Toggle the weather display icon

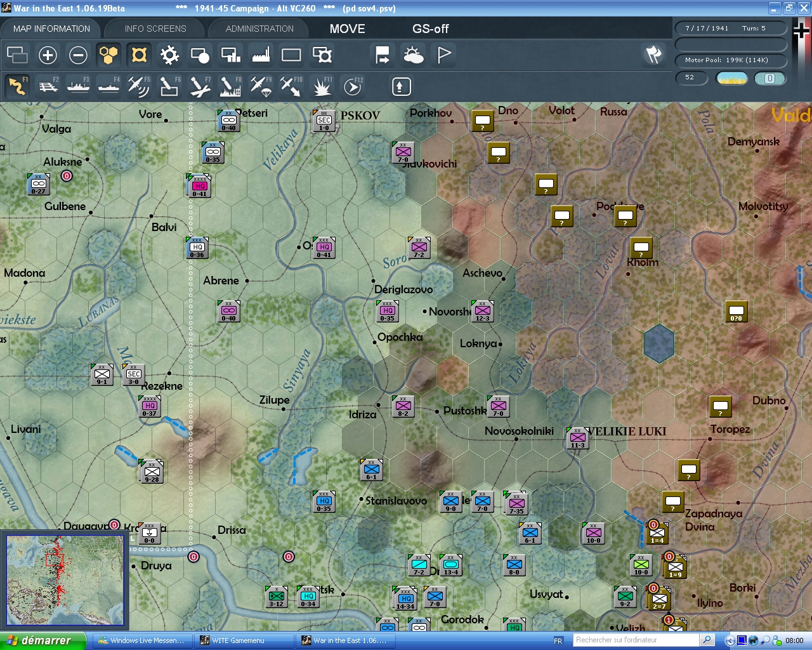[413, 55]
